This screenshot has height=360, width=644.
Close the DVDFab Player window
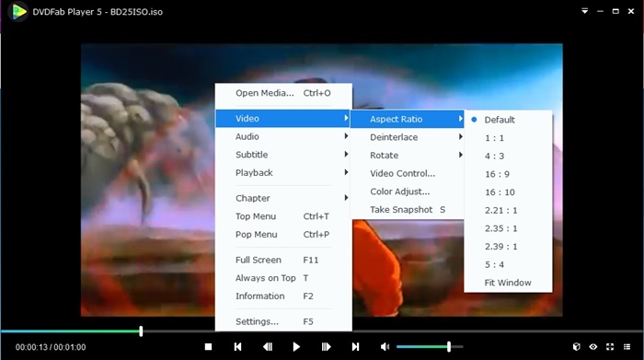pos(631,11)
